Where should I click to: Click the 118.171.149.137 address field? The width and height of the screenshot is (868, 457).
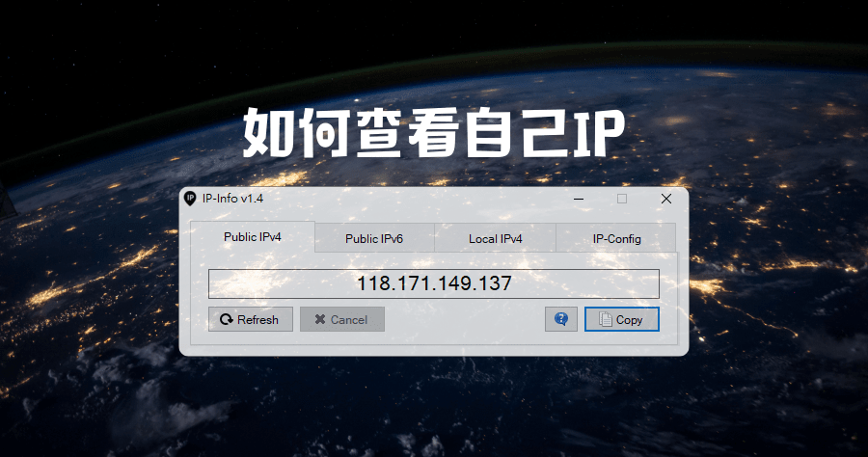(433, 283)
